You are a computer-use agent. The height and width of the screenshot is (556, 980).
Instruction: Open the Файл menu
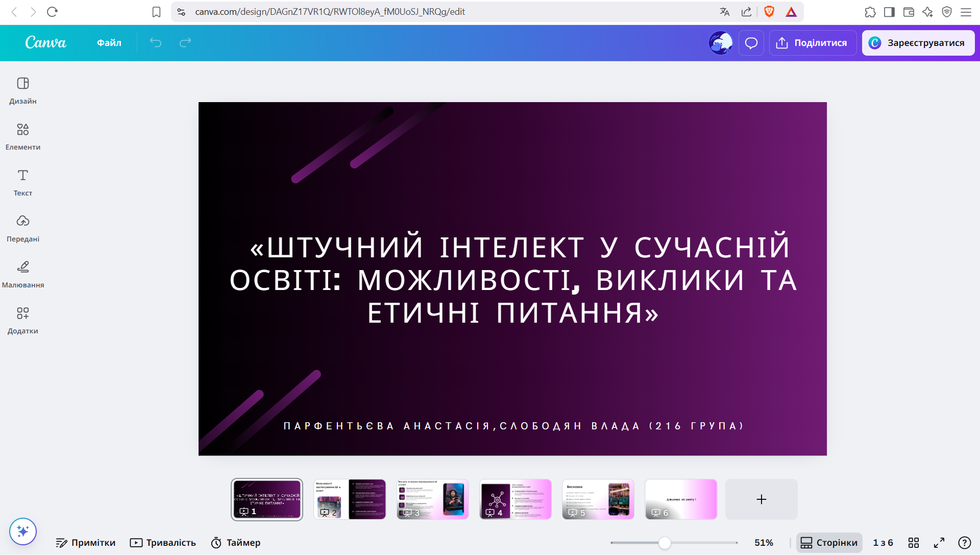[109, 43]
